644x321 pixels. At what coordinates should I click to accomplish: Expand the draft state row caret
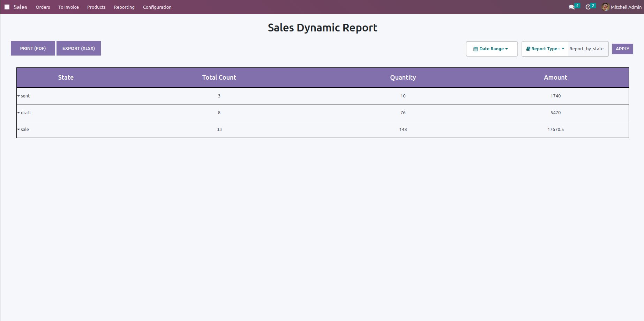(18, 112)
